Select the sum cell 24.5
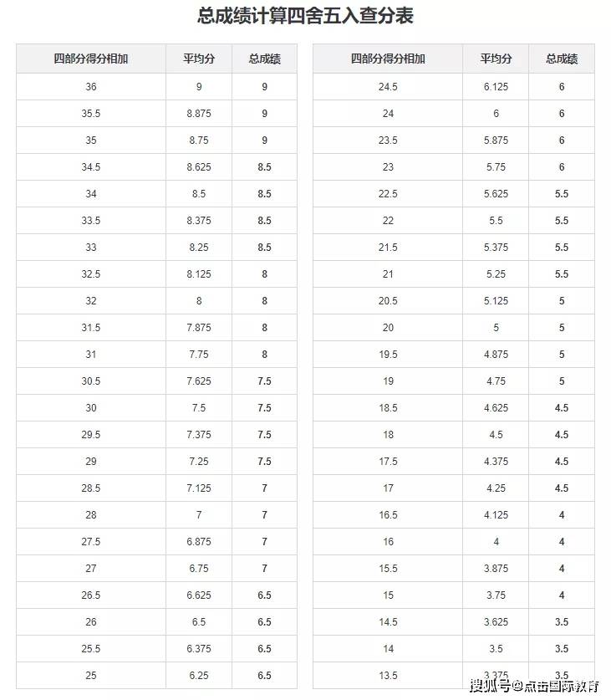611x700 pixels. [x=388, y=87]
